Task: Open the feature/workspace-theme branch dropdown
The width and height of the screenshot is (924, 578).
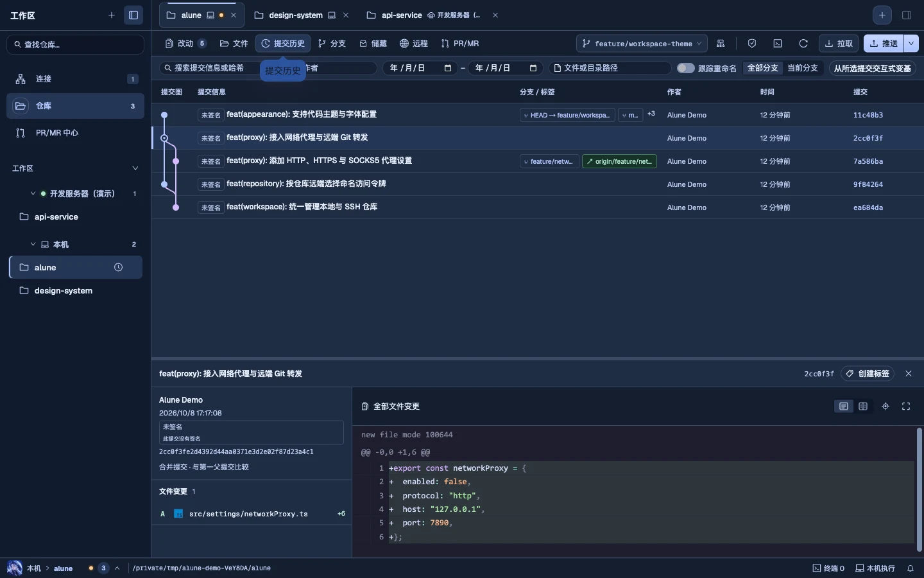Action: pos(642,44)
